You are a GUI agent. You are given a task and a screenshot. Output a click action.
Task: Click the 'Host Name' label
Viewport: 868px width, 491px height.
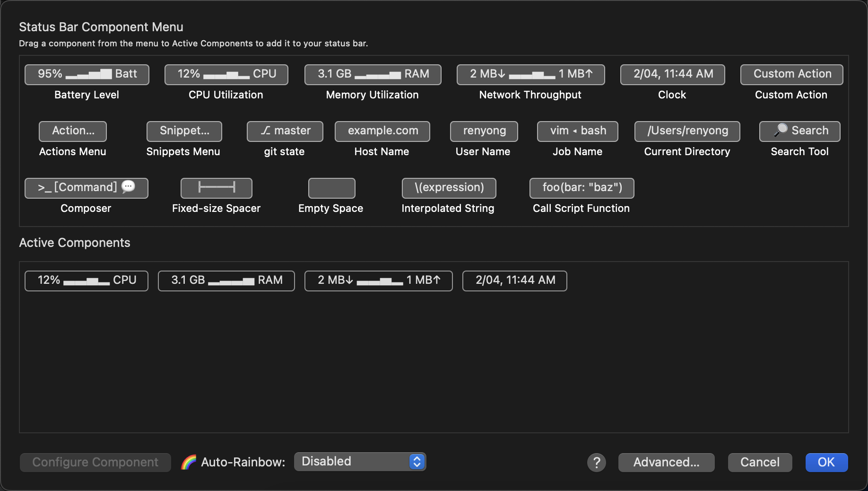382,151
